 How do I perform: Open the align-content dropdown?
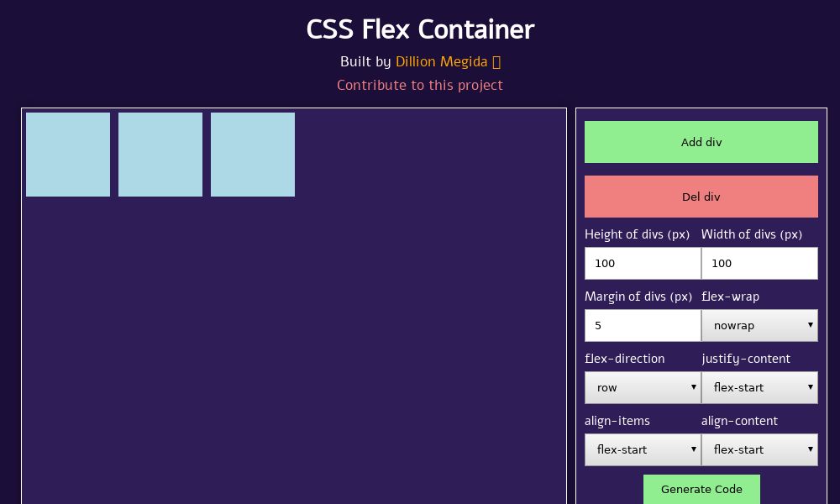[759, 449]
